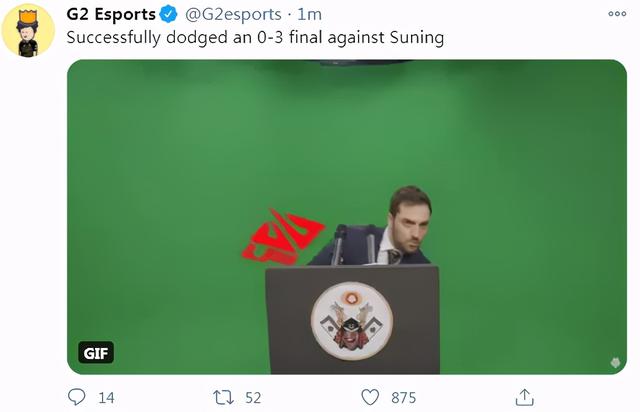Click the G2 Esports display name
This screenshot has width=640, height=412.
(111, 14)
